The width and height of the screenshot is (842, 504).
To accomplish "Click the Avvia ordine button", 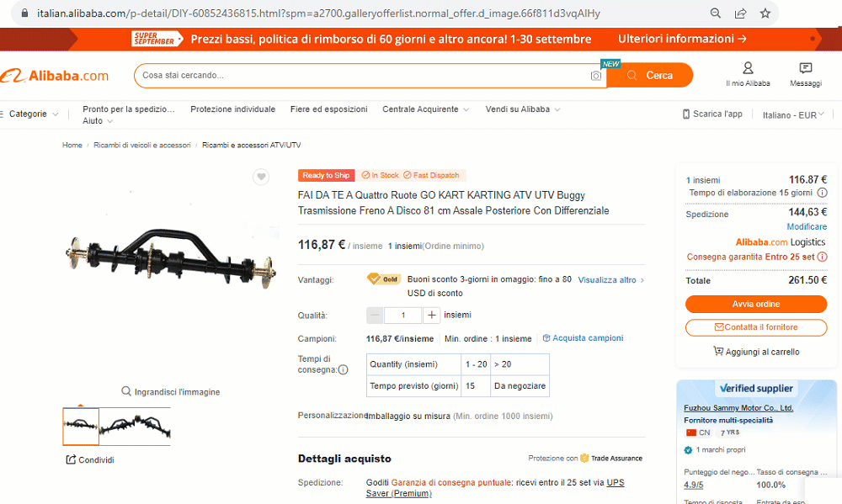I will (x=756, y=304).
